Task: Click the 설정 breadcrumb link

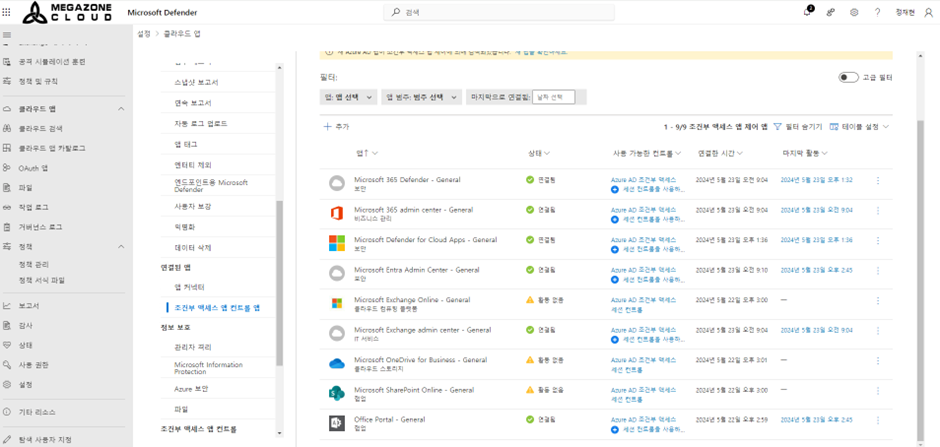Action: [x=144, y=34]
